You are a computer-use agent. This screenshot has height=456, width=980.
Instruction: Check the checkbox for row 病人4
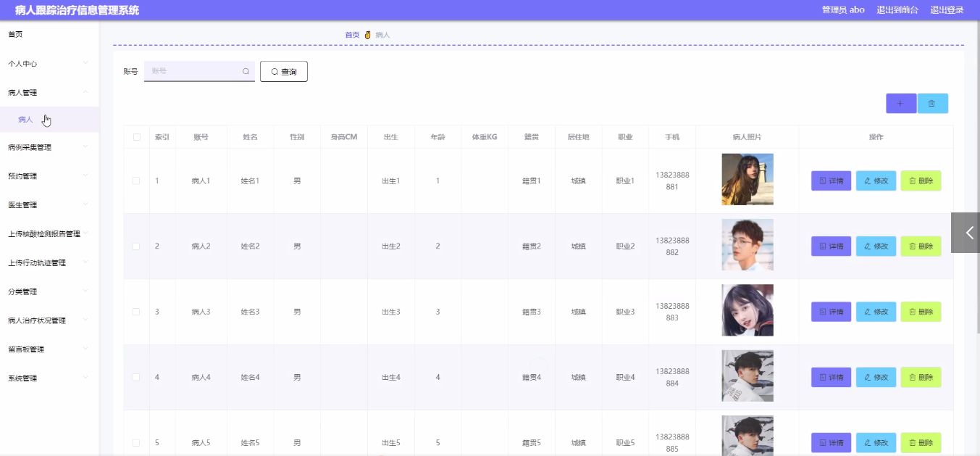click(136, 377)
